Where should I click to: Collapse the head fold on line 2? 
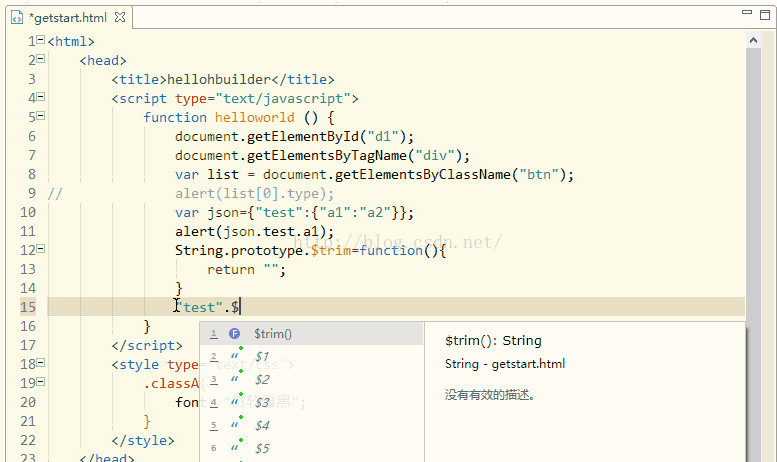(41, 58)
